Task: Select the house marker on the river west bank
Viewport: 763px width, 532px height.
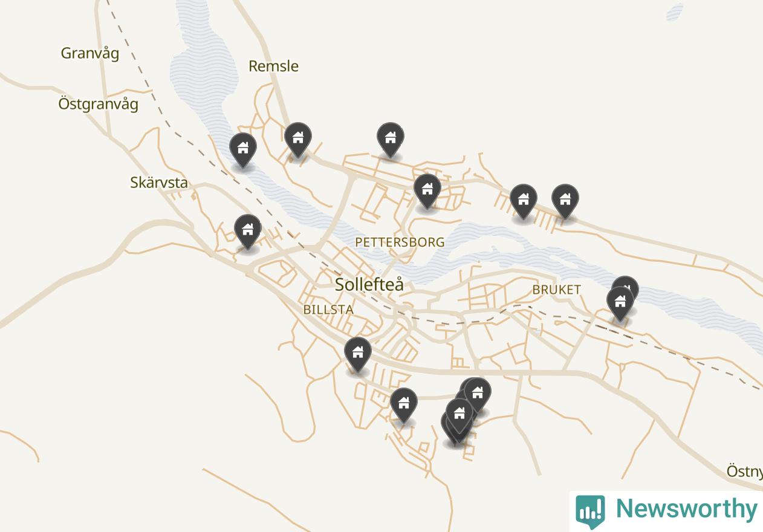Action: pos(243,150)
